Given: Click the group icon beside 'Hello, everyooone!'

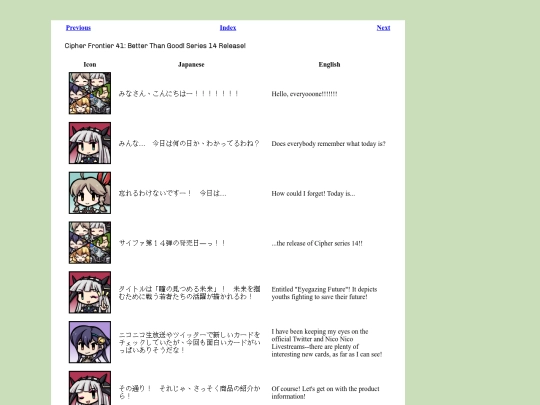Looking at the screenshot, I should [x=90, y=93].
